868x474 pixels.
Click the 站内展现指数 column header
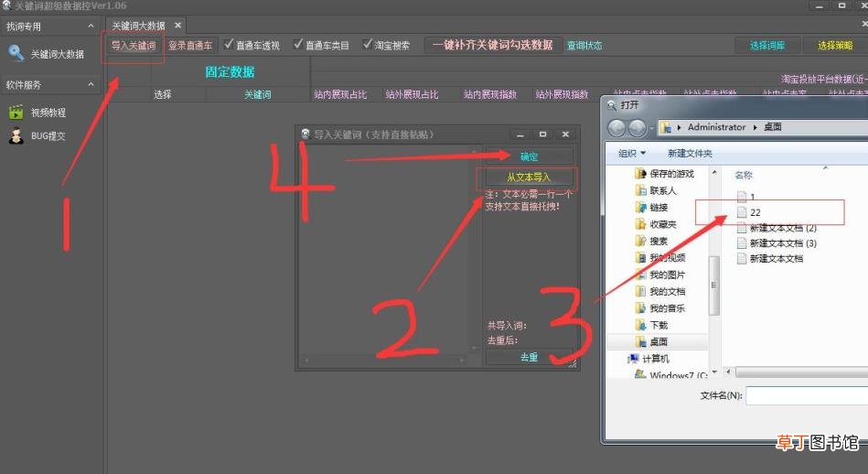tap(490, 94)
